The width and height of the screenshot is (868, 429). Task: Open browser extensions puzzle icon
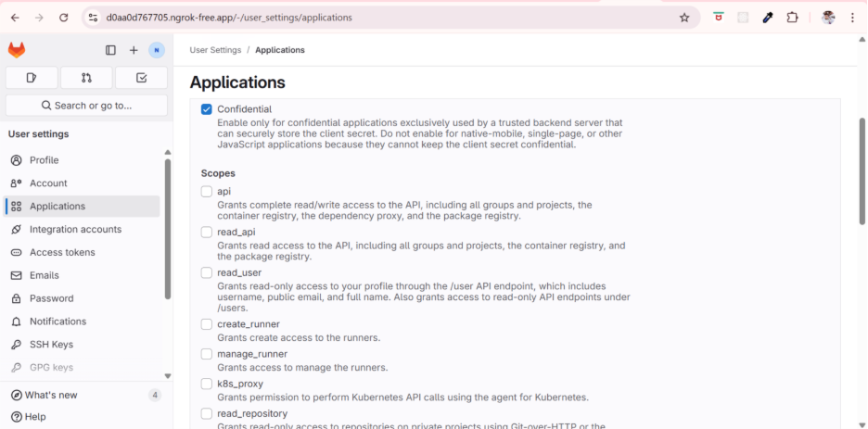coord(792,18)
